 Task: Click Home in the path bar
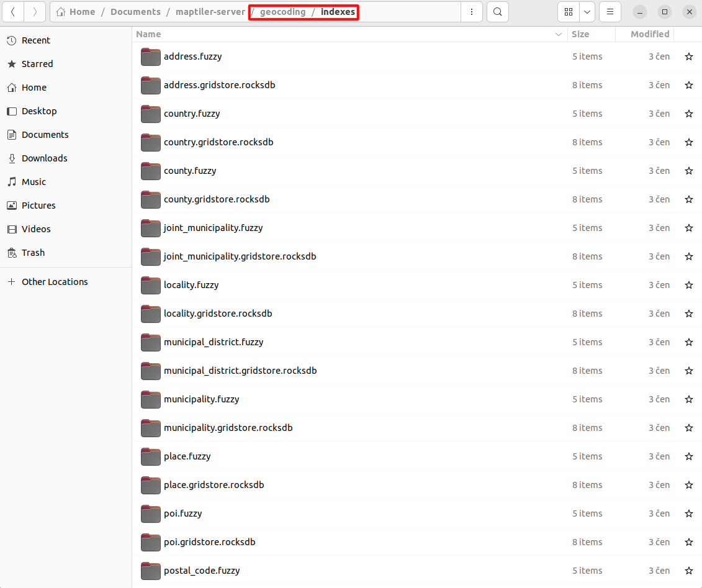point(75,12)
